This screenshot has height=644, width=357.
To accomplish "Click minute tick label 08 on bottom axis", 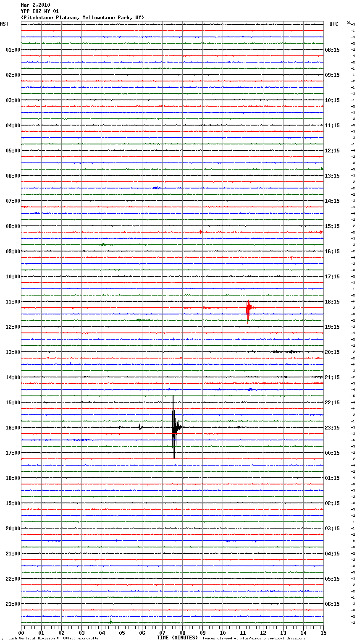I will tap(182, 633).
